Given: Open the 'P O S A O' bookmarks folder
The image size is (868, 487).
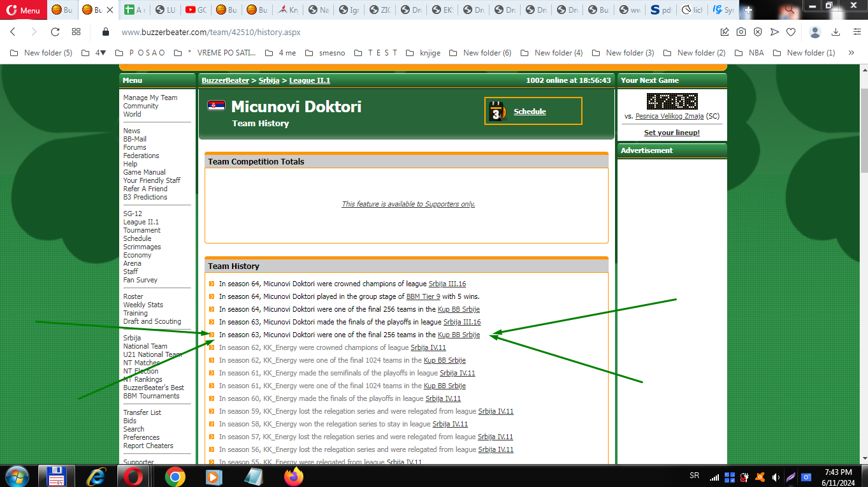Looking at the screenshot, I should 140,53.
